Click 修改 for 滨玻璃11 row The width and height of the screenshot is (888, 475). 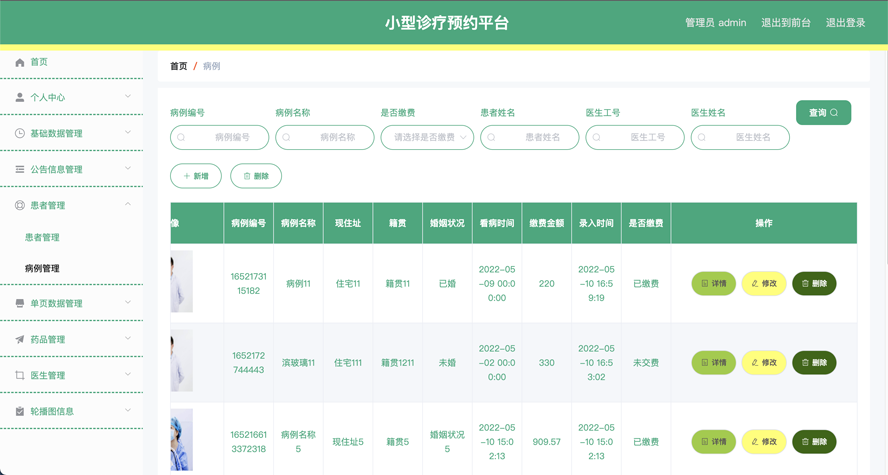coord(764,363)
